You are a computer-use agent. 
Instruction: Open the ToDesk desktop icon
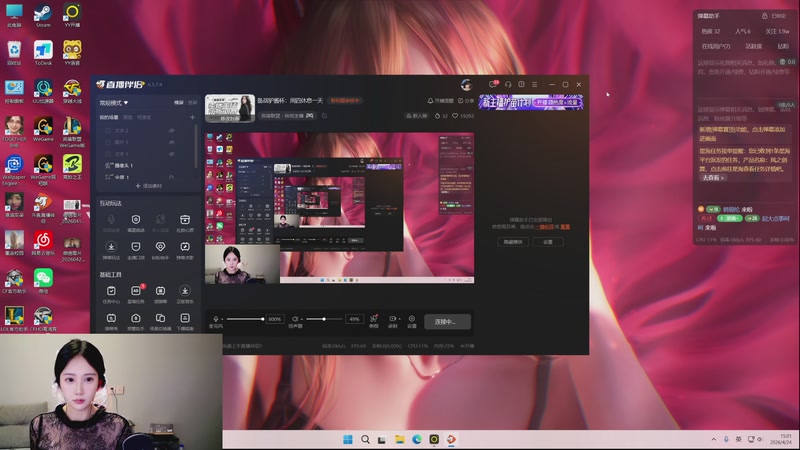[43, 53]
